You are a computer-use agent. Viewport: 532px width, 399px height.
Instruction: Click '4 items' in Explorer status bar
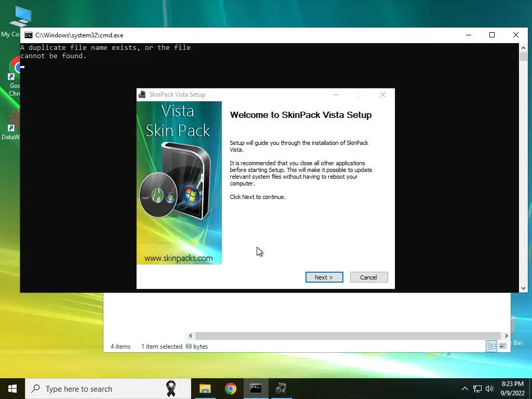coord(121,347)
